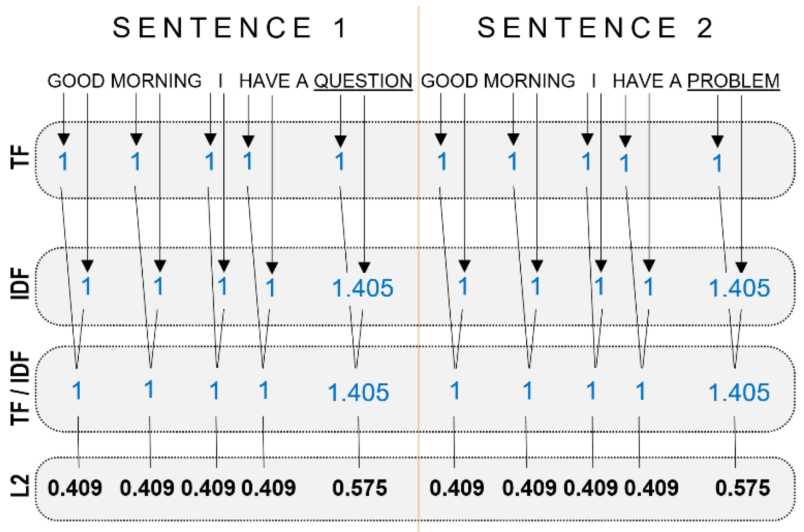Click the TF value 1 under PROBLEM

pos(717,163)
